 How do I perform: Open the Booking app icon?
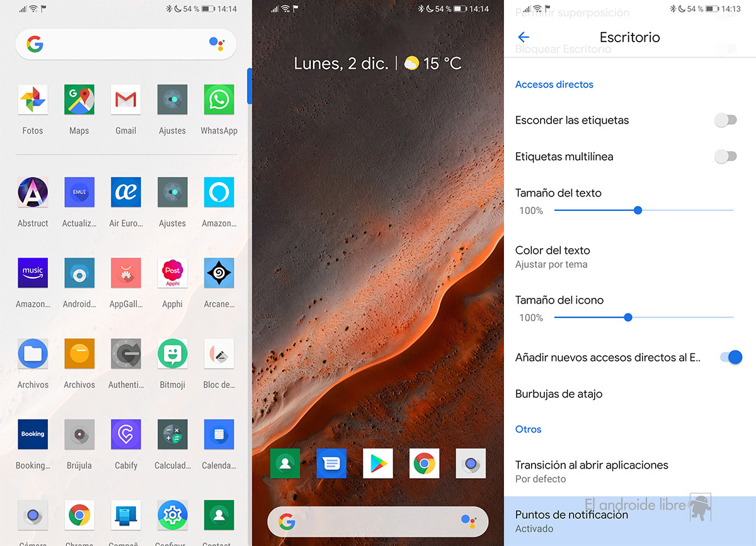click(x=33, y=435)
